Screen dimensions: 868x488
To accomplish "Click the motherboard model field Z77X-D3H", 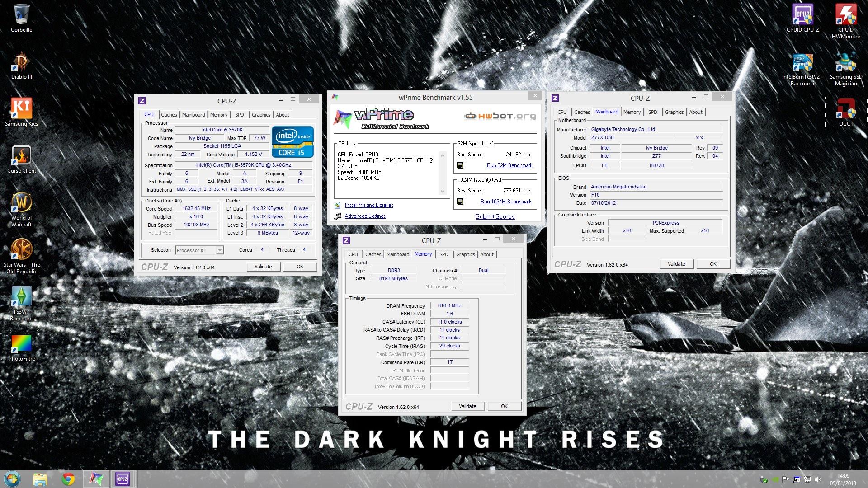I will tap(632, 138).
